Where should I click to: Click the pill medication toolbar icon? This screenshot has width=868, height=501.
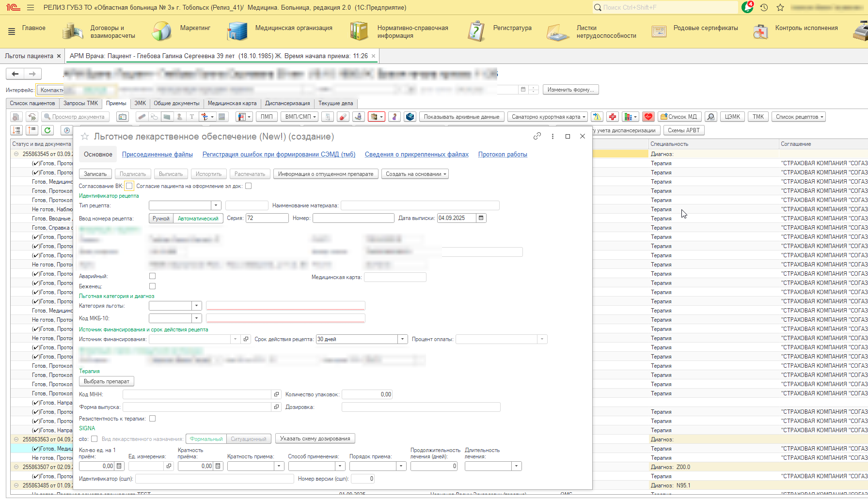click(x=343, y=117)
